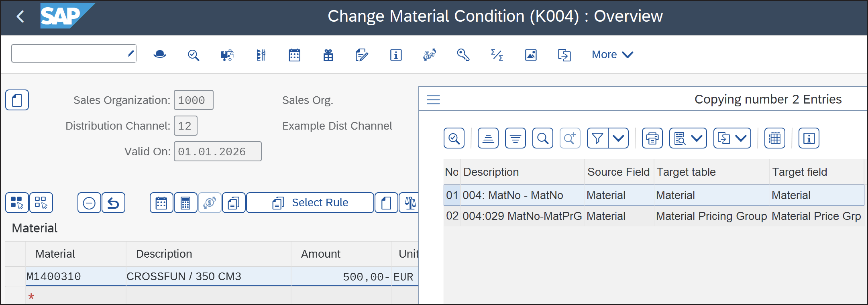Viewport: 868px width, 305px height.
Task: Select row 004: MatNo - MatNo
Action: [x=654, y=195]
